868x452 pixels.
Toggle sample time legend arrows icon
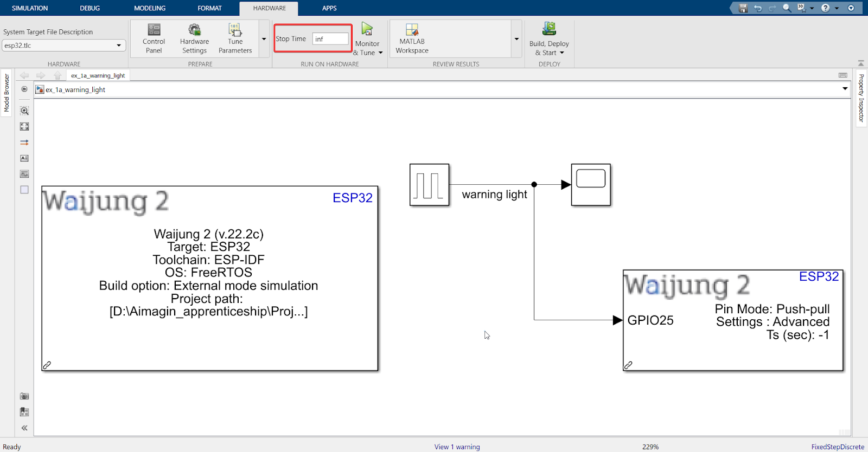pos(24,143)
